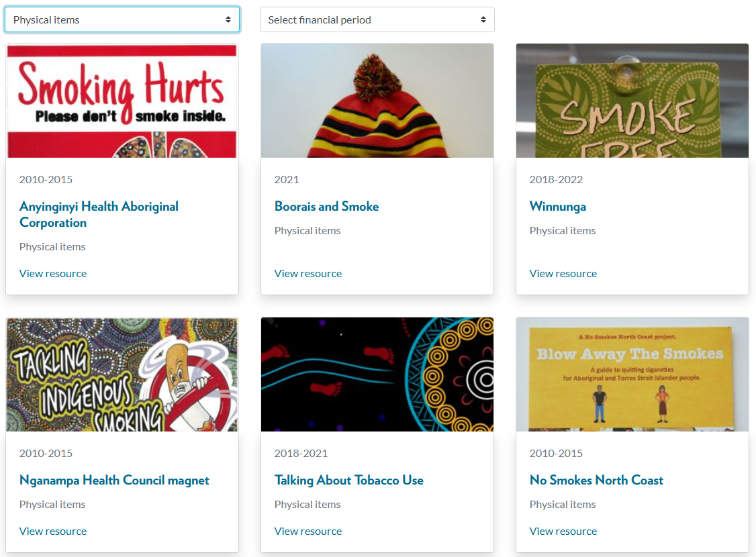View resource under Talking About Tobacco Use
Viewport: 756px width, 557px height.
pyautogui.click(x=308, y=531)
